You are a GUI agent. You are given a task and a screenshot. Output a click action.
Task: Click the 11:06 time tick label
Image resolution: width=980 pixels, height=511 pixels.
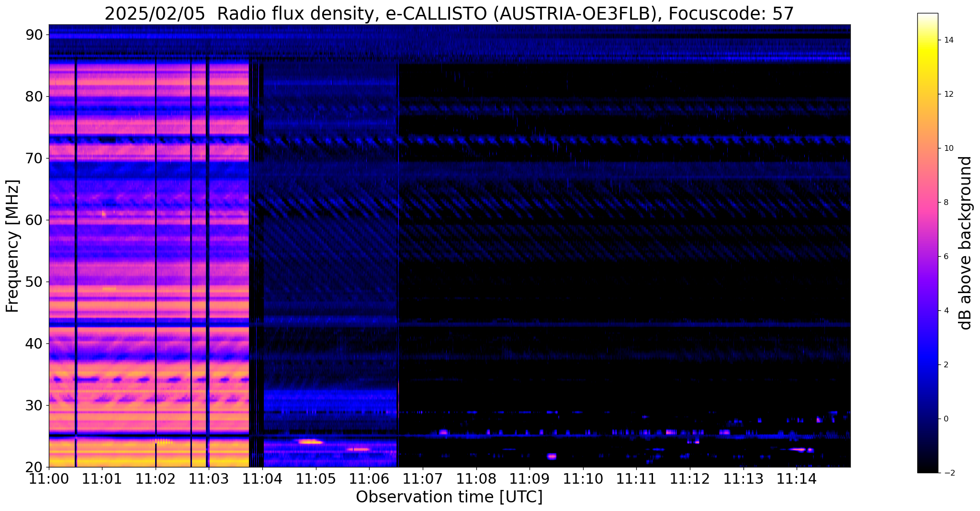tap(369, 478)
